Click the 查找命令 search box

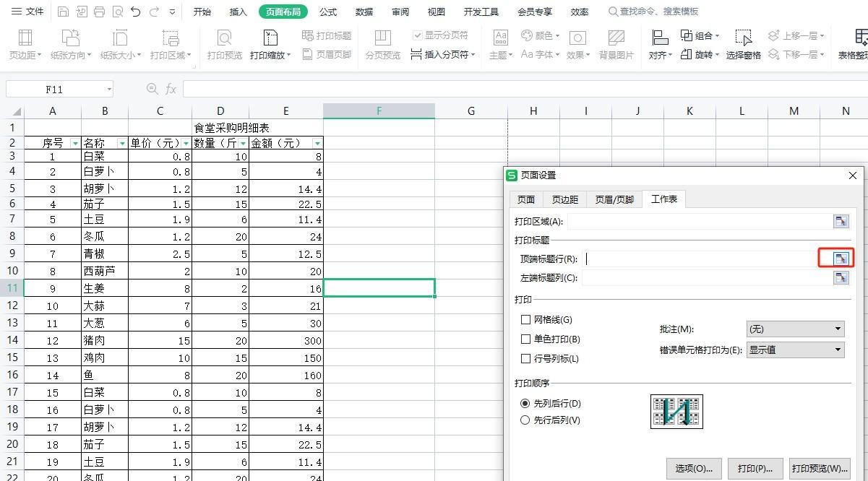(653, 12)
